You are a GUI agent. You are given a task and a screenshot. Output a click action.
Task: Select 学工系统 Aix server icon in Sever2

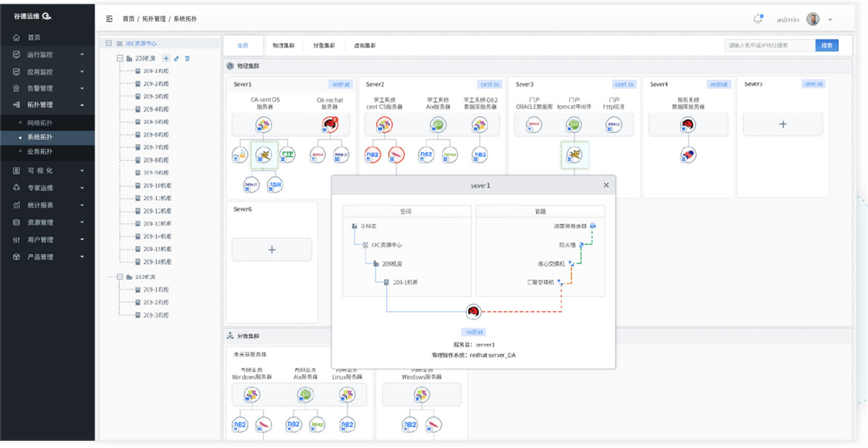click(x=438, y=125)
